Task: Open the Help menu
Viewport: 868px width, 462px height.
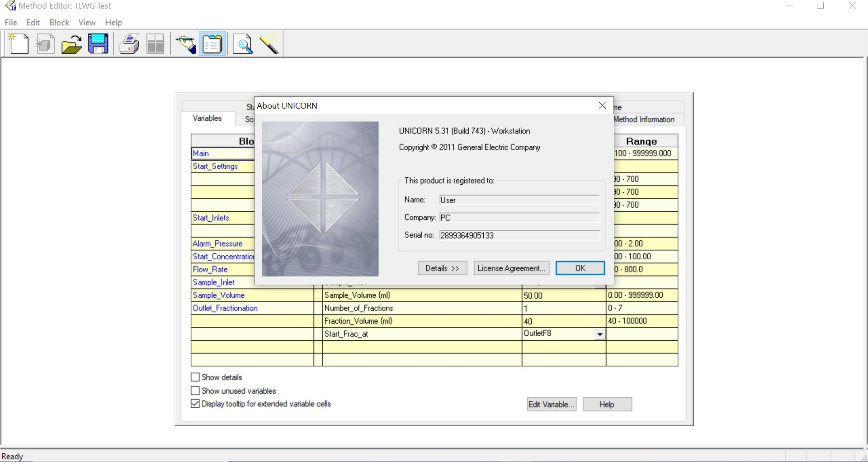Action: (x=113, y=22)
